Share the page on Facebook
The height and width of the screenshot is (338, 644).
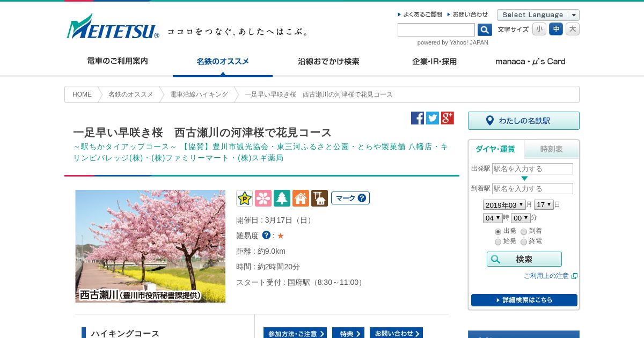pyautogui.click(x=418, y=118)
